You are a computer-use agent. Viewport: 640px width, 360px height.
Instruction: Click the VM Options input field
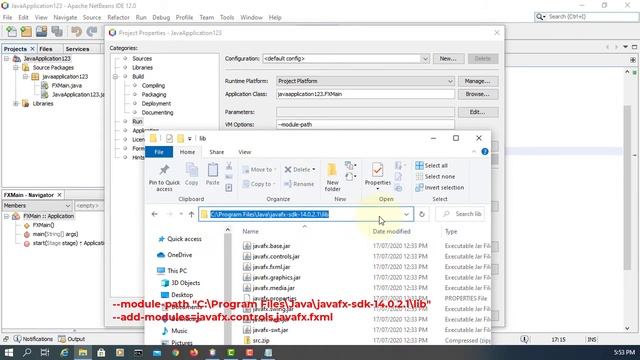[365, 124]
